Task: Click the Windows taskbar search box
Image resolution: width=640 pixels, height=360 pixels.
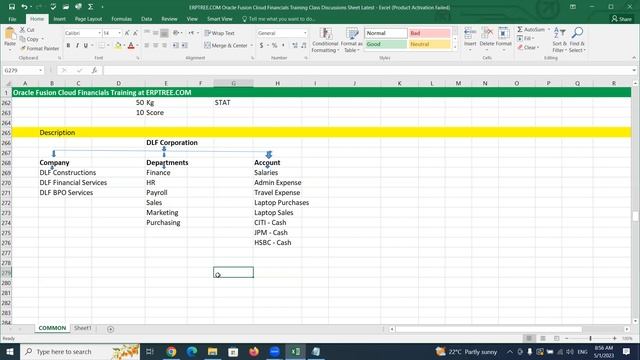Action: (x=80, y=351)
